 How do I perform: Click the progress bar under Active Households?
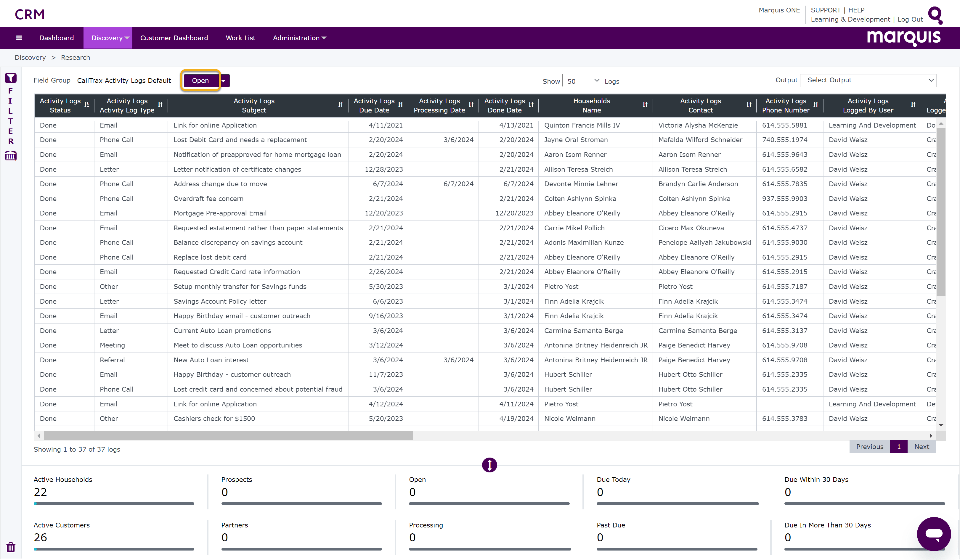[x=113, y=504]
